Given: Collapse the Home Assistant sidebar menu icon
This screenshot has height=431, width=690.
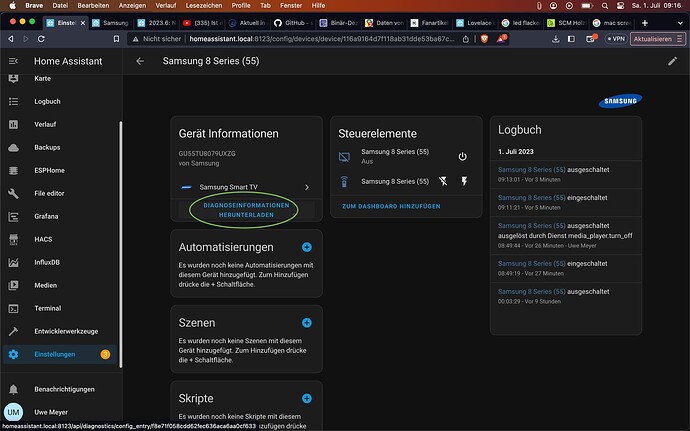Looking at the screenshot, I should coord(13,61).
